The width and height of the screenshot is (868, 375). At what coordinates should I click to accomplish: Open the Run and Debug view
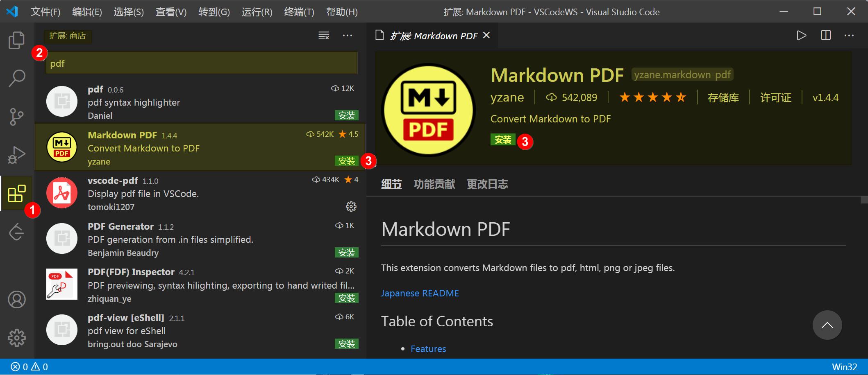17,155
